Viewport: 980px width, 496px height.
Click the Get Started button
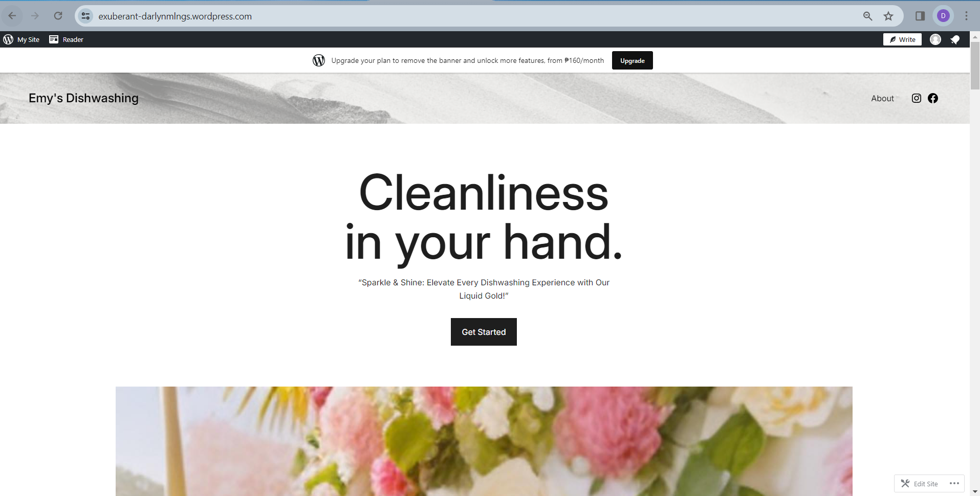pos(484,332)
